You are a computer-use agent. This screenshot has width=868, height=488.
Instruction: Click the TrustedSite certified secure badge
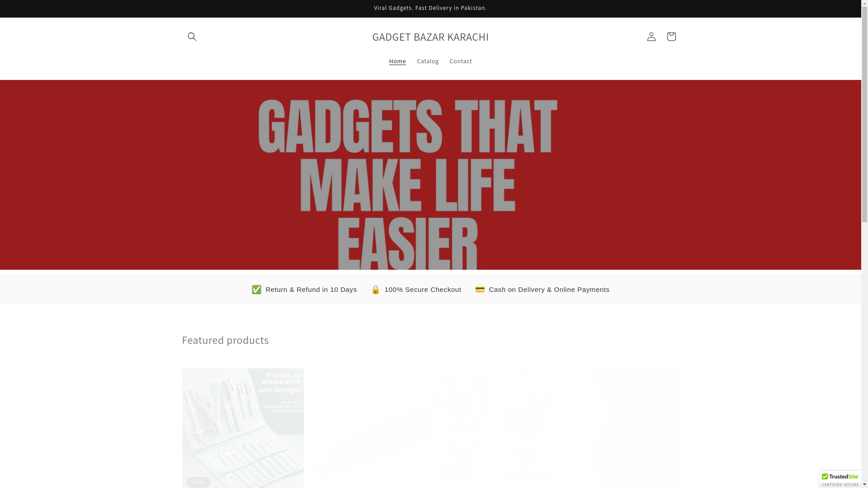840,480
